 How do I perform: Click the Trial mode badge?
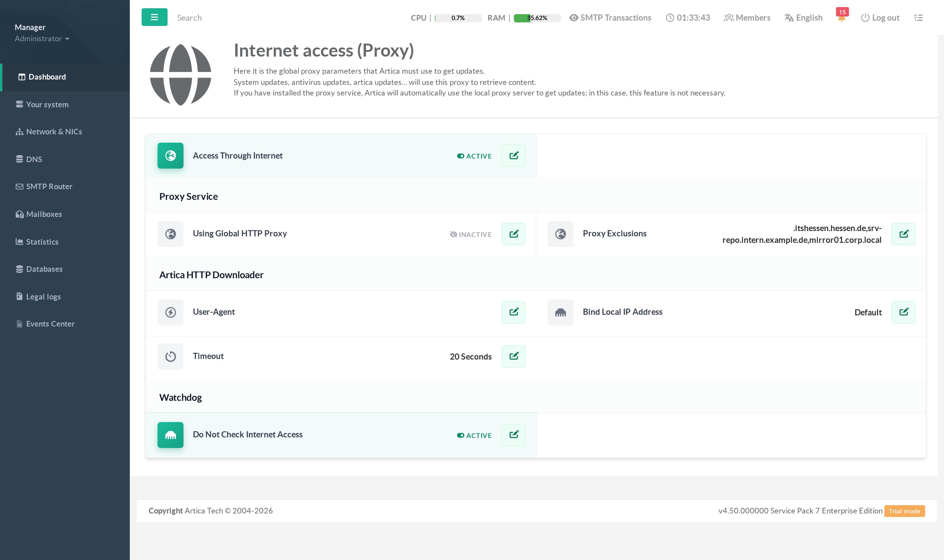(904, 511)
